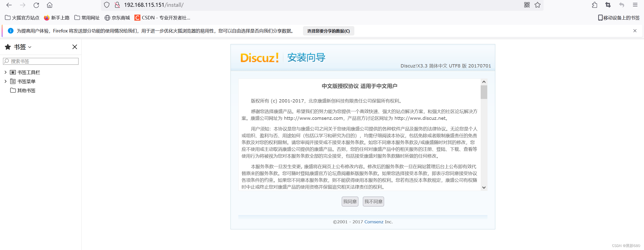Expand the 书签菜单 tree node
The height and width of the screenshot is (250, 644).
[6, 81]
